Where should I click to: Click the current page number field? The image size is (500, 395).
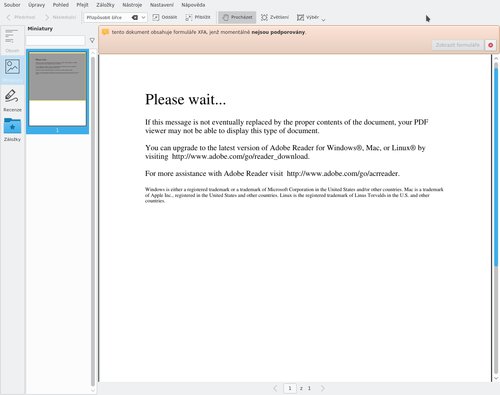pyautogui.click(x=290, y=388)
